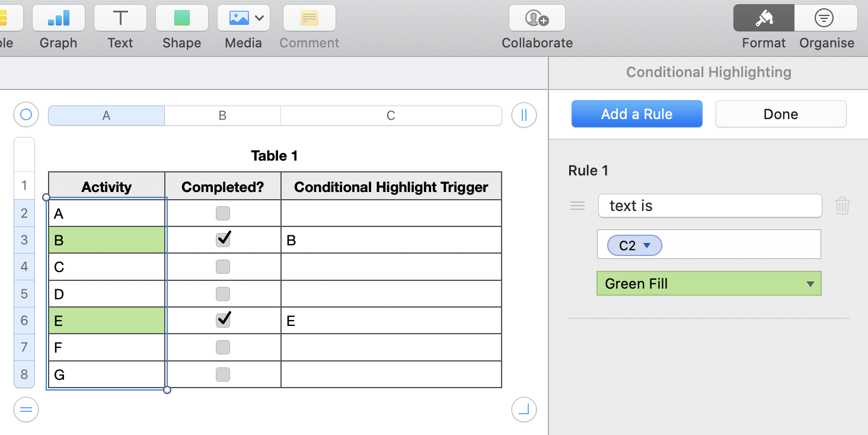Image resolution: width=868 pixels, height=435 pixels.
Task: Expand the C2 cell reference dropdown
Action: pos(647,245)
